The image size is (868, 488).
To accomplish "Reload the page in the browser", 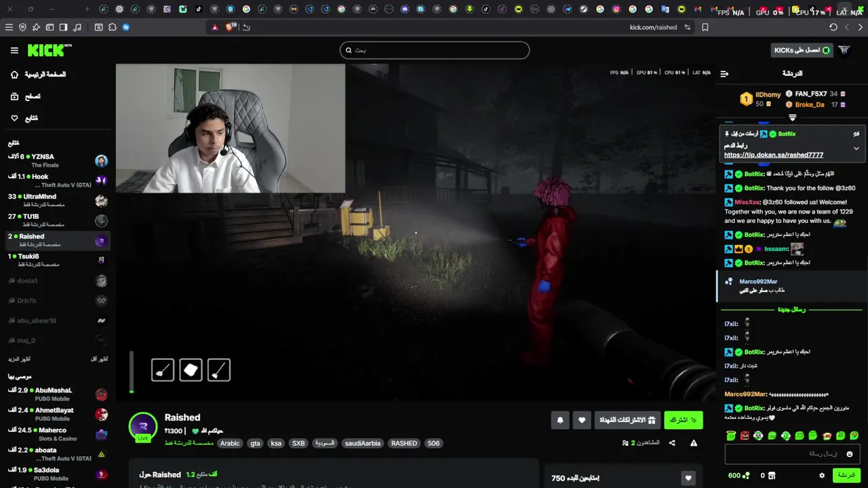I will (x=833, y=27).
